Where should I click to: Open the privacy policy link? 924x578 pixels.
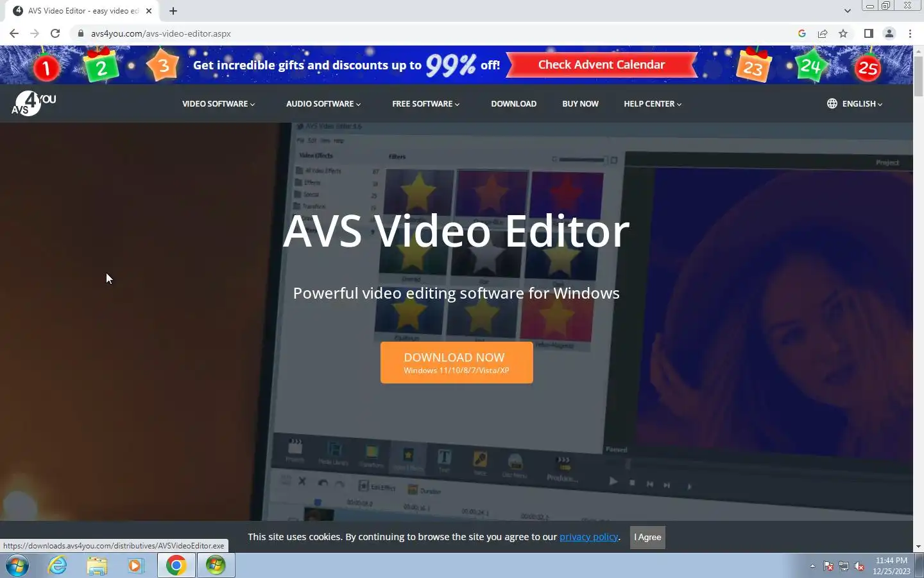pyautogui.click(x=588, y=537)
